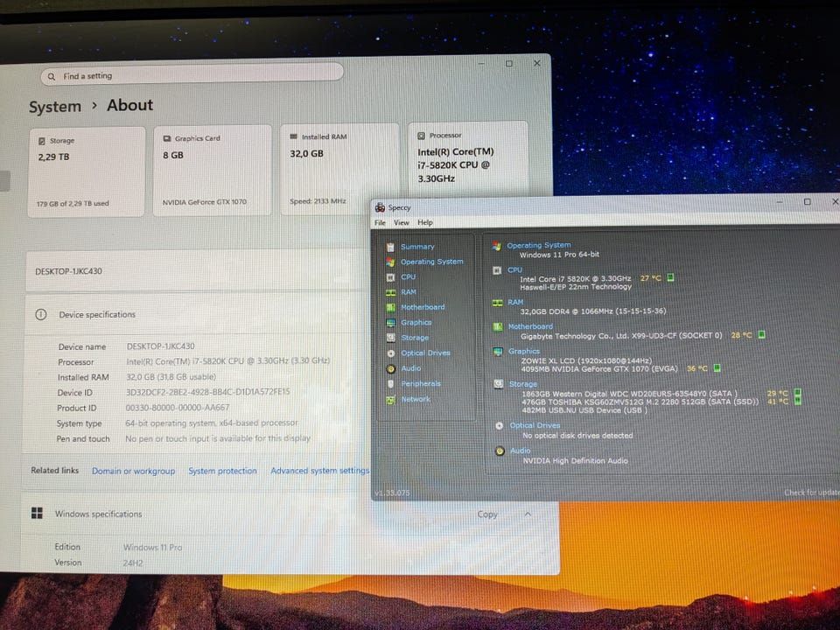Screen dimensions: 840x630
Task: Open the Motherboard tree item label
Action: tap(423, 307)
